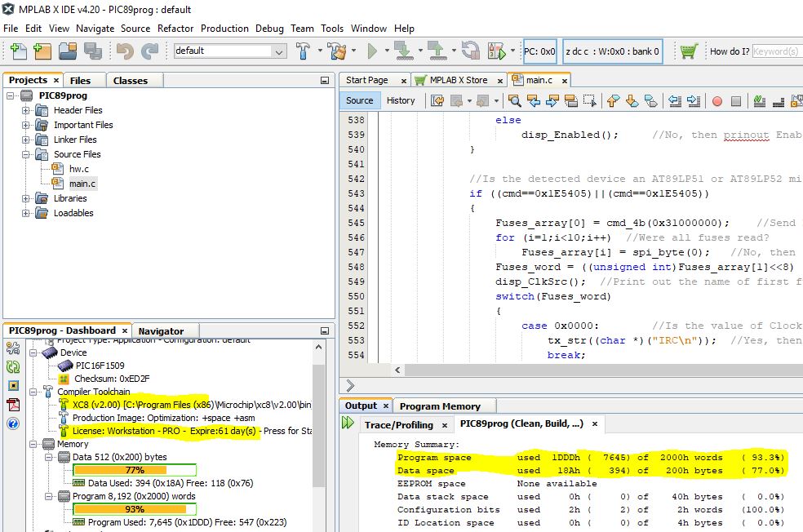This screenshot has width=803, height=532.
Task: Open the MPLAB X Store cart icon
Action: pos(690,51)
